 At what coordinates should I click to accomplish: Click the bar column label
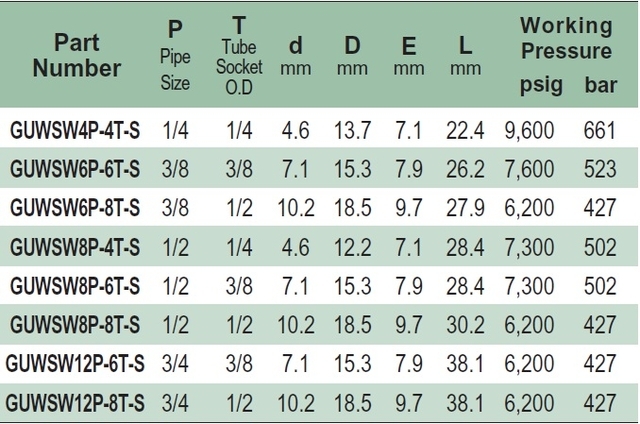[x=601, y=85]
